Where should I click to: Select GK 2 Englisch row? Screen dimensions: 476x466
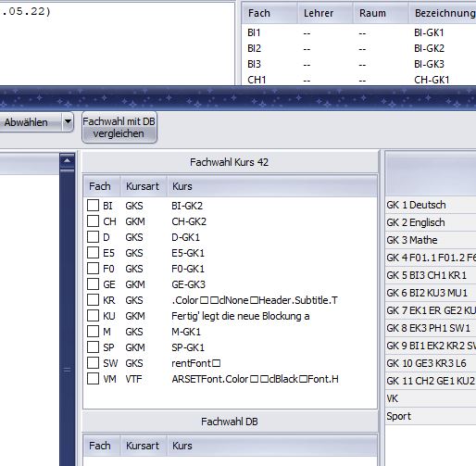[x=431, y=222]
